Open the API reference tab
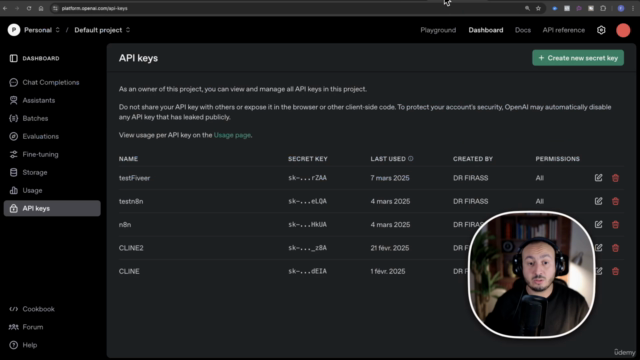Viewport: 640px width, 360px height. click(x=564, y=30)
